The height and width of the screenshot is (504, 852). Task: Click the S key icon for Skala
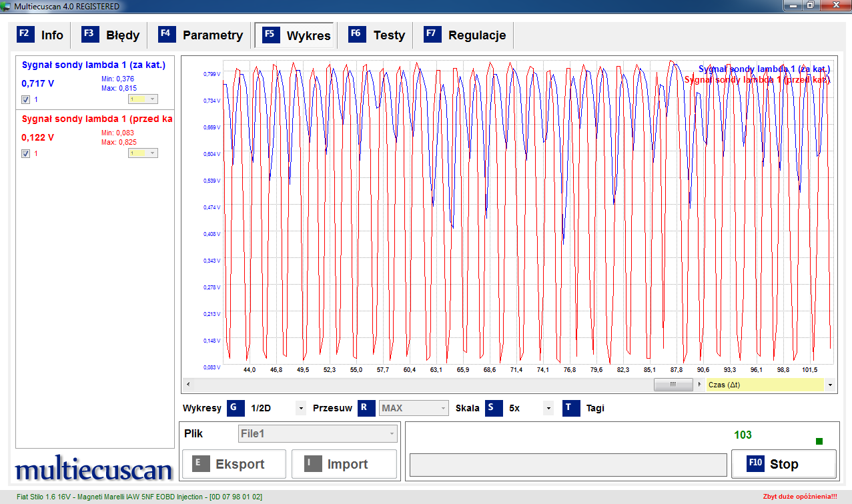(x=494, y=408)
